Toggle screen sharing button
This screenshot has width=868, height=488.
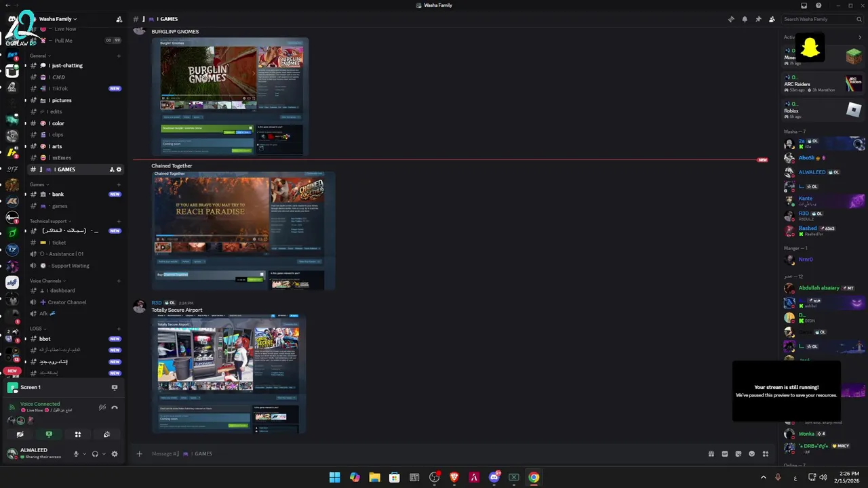click(49, 434)
